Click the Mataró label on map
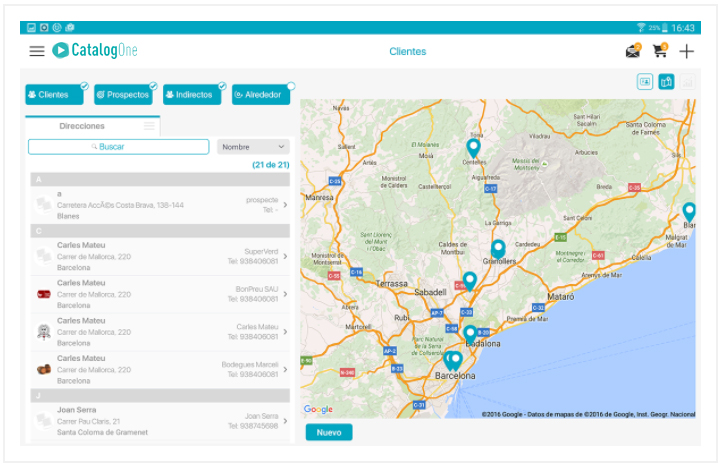The image size is (723, 467). click(561, 297)
